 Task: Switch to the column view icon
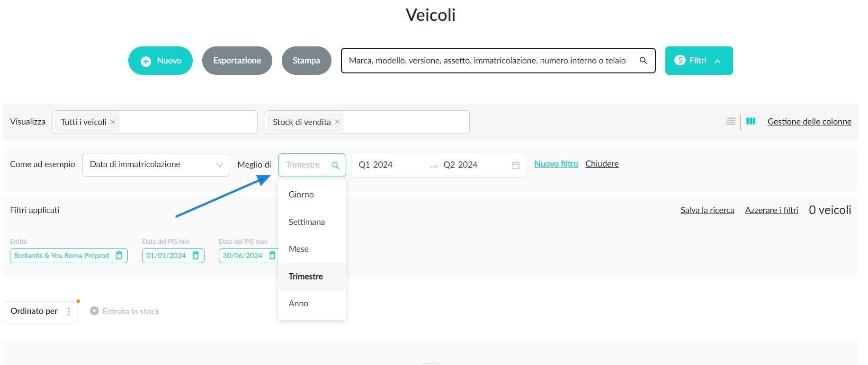(x=751, y=121)
